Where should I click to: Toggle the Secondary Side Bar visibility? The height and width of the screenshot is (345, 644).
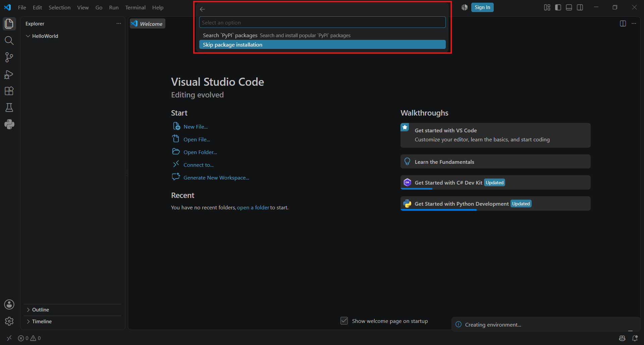tap(580, 7)
